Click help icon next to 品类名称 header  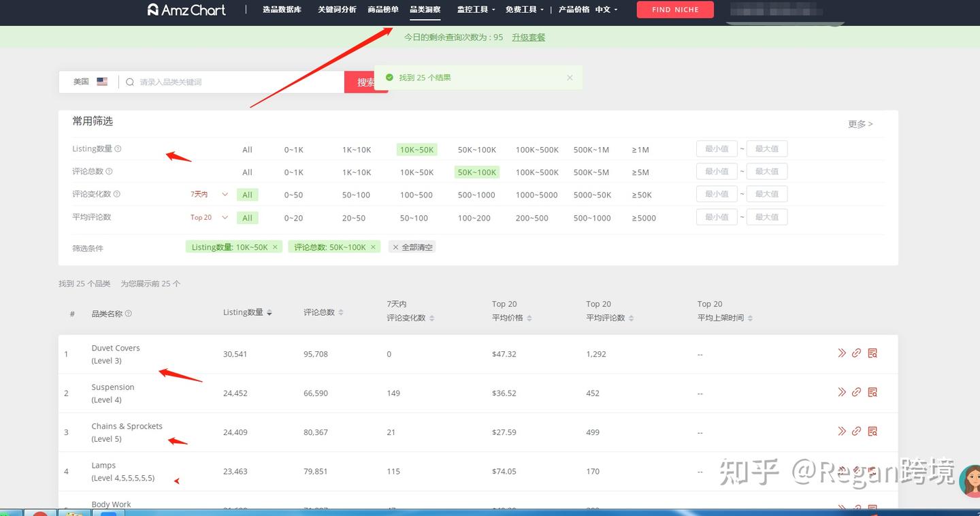(x=129, y=314)
